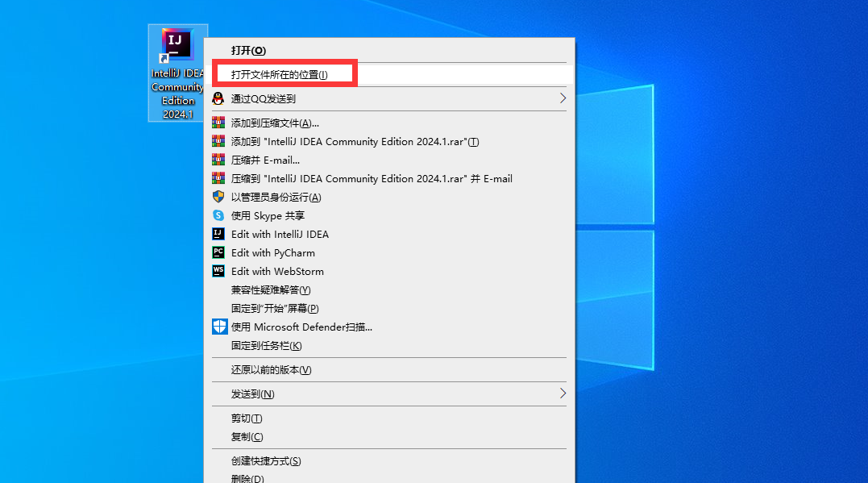Select 还原以前的版本(V) entry
This screenshot has width=868, height=483.
(x=390, y=369)
